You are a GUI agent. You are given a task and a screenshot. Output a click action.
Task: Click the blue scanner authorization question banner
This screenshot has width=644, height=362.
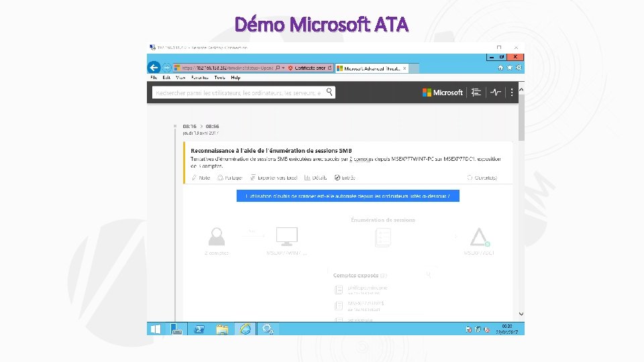[x=348, y=196]
